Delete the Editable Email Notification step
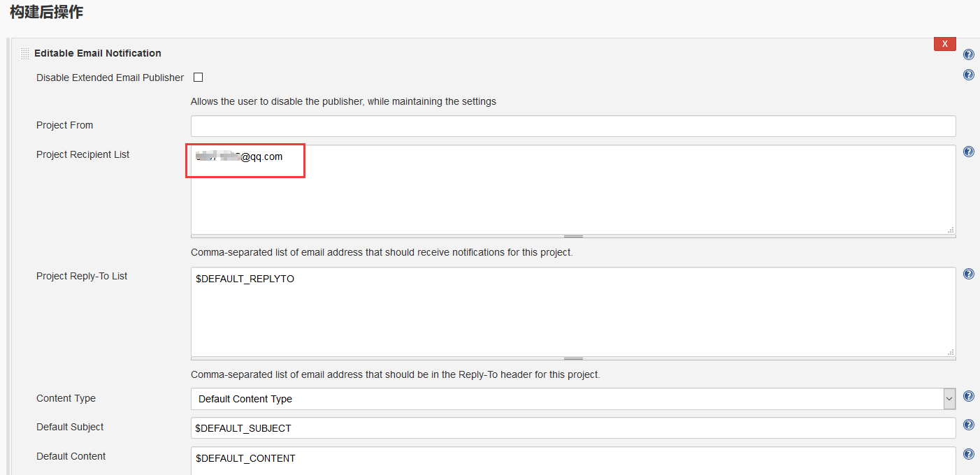980x475 pixels. tap(944, 44)
